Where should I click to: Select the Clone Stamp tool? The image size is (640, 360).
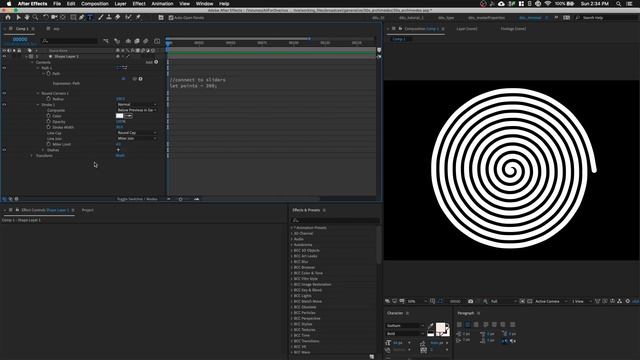[x=109, y=18]
